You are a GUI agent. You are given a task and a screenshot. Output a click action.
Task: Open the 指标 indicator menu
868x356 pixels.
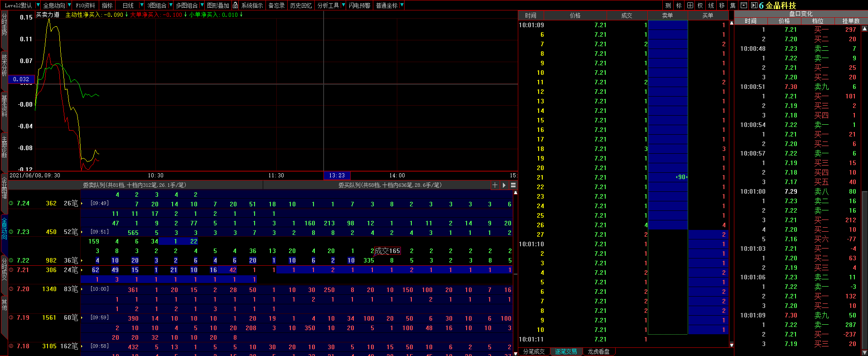point(107,5)
